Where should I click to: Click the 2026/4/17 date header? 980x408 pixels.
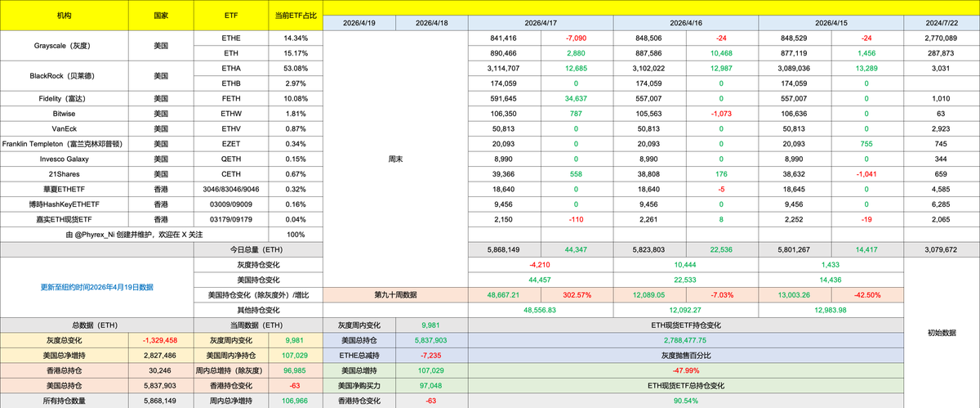pos(541,24)
